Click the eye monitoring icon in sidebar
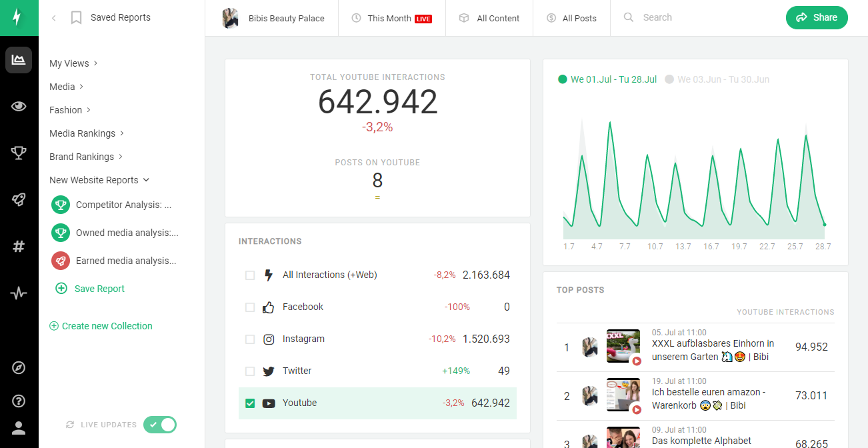Screen dimensions: 868x448 (x=19, y=106)
